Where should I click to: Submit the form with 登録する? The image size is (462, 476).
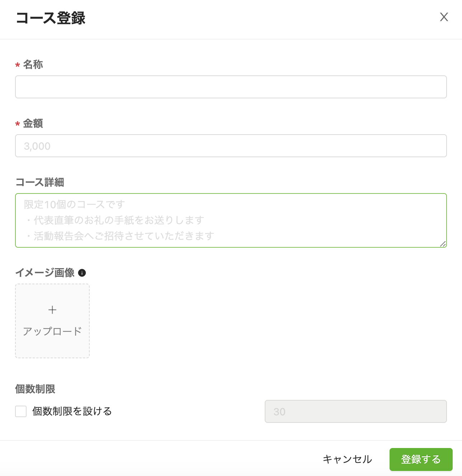click(x=421, y=459)
